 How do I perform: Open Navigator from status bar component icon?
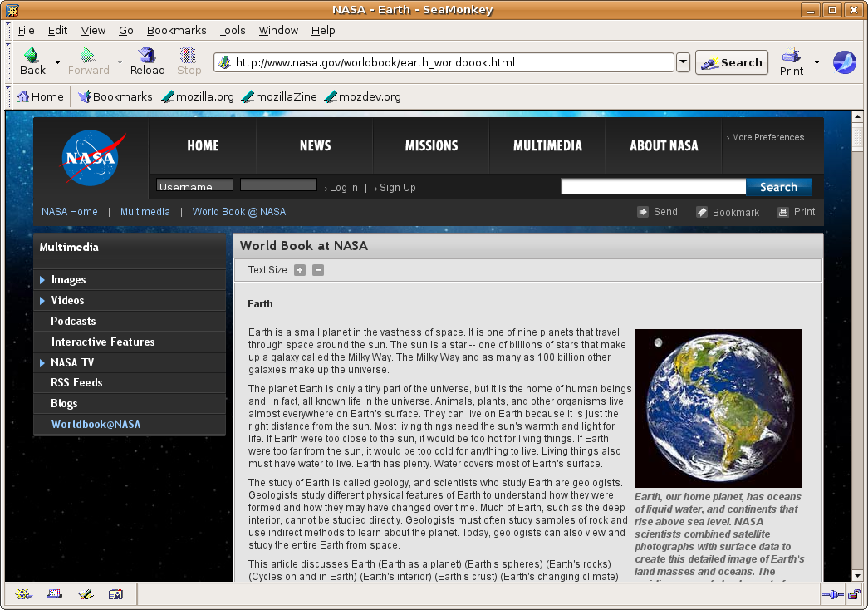click(23, 594)
